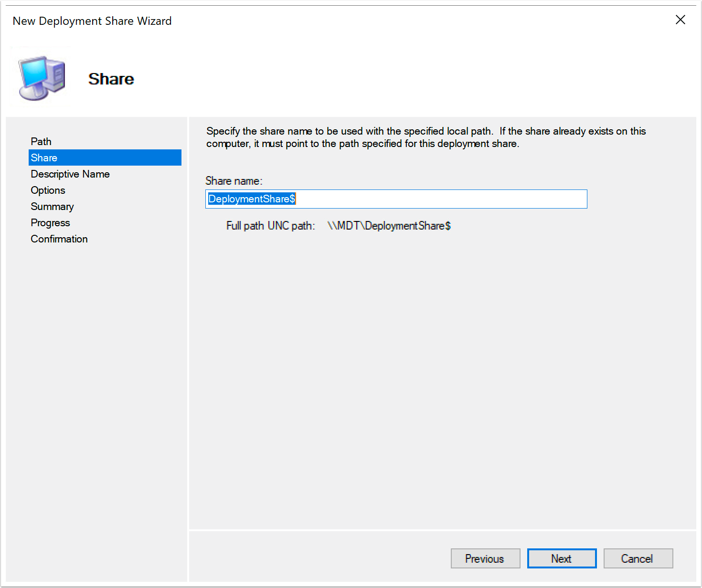Select the Confirmation step

pos(59,239)
